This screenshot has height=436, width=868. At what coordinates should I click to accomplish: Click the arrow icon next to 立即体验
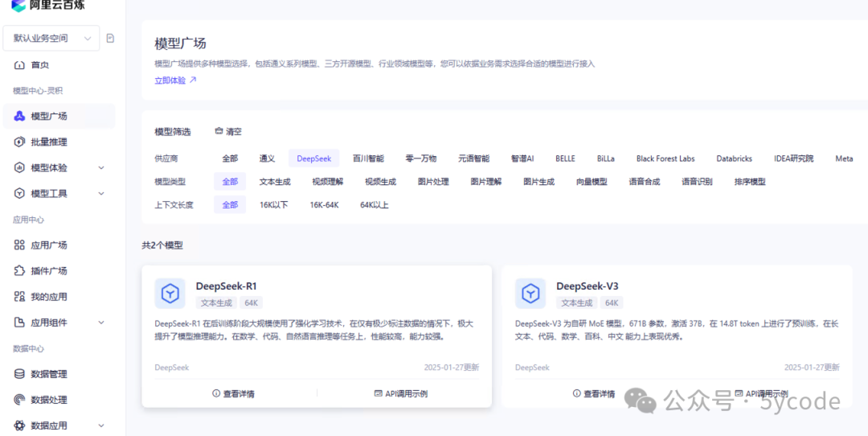[193, 80]
